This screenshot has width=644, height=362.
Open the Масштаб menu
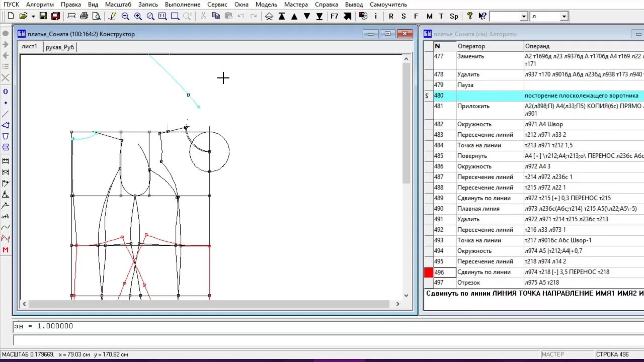point(118,5)
